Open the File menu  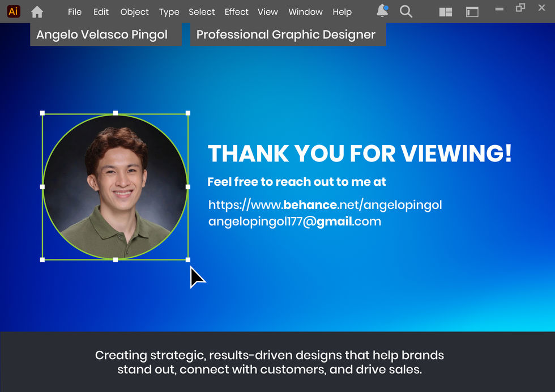pos(75,12)
